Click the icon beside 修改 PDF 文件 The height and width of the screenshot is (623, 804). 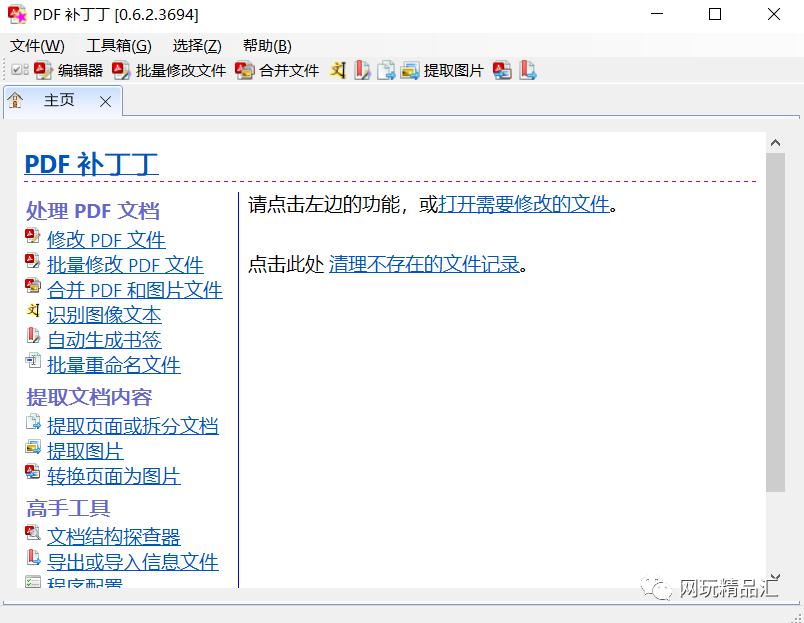click(33, 236)
